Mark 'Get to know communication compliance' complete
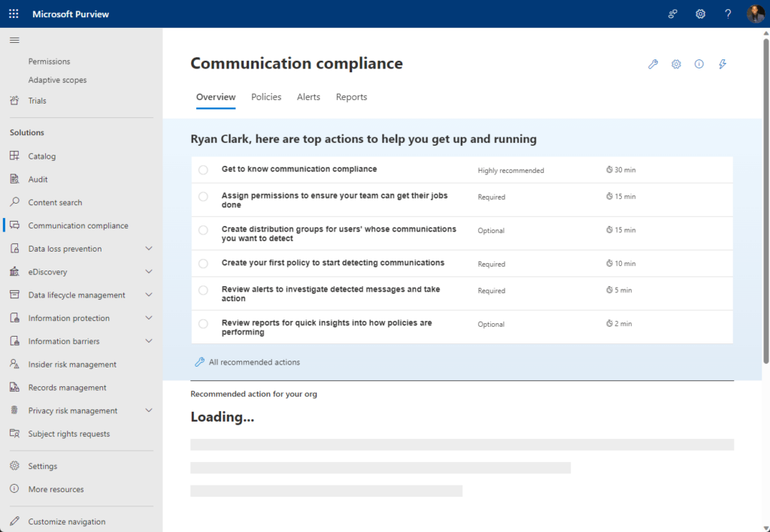 click(x=203, y=170)
